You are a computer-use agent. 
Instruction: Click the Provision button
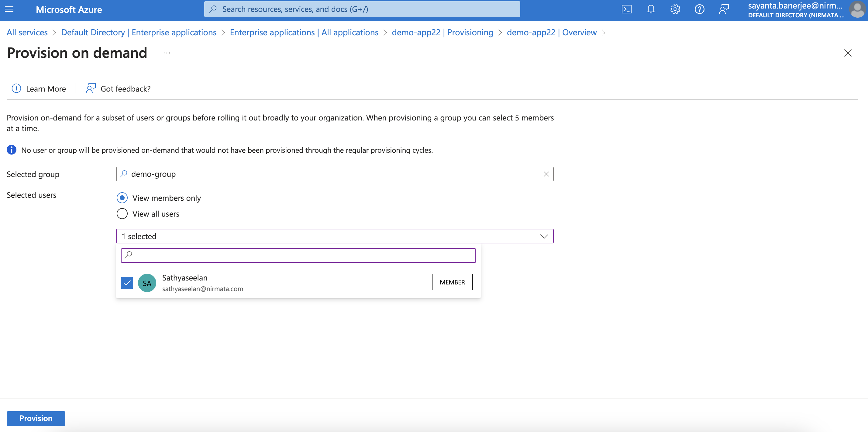click(x=36, y=418)
